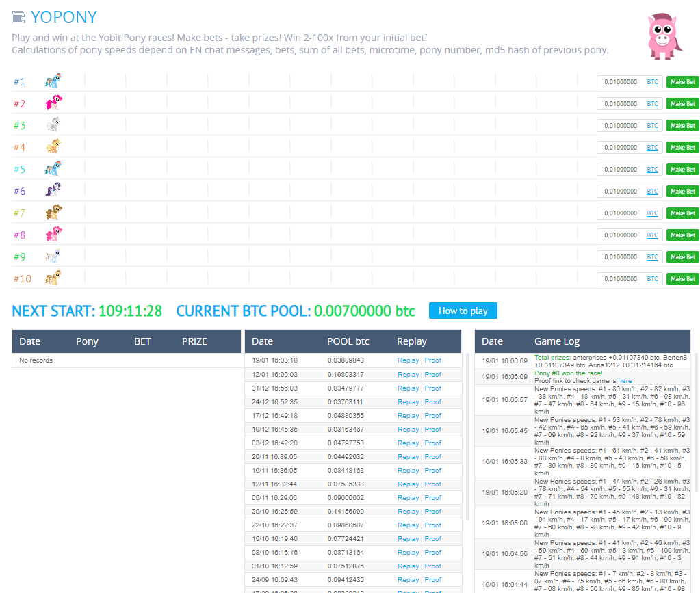700x593 pixels.
Task: Click the purple-maned pony in lane #6
Action: pyautogui.click(x=53, y=191)
